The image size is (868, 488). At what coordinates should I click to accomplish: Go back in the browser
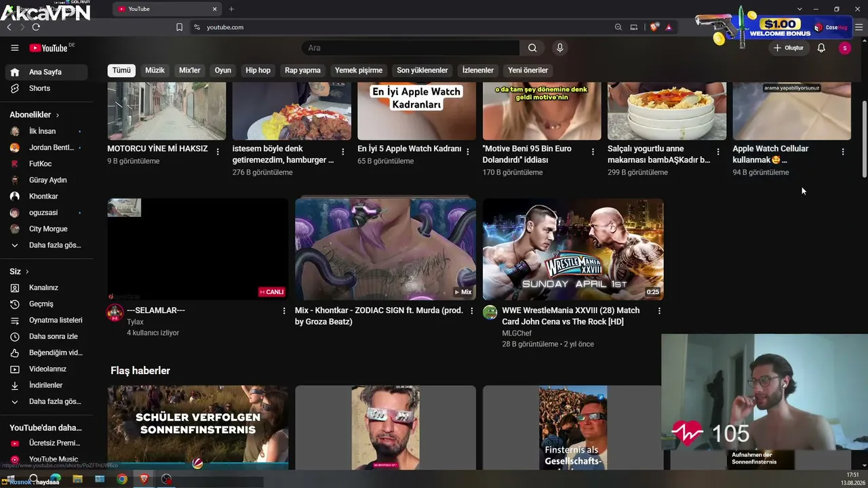pos(9,27)
